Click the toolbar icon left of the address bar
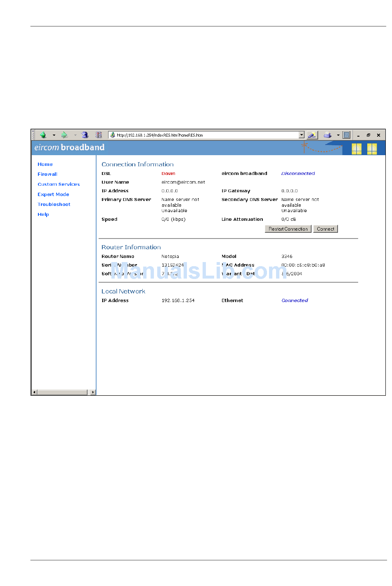 [99, 135]
